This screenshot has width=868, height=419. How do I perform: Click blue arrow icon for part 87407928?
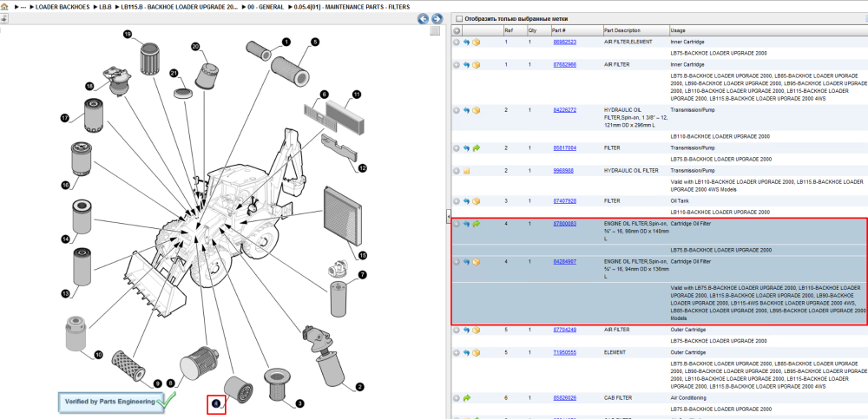pyautogui.click(x=466, y=201)
